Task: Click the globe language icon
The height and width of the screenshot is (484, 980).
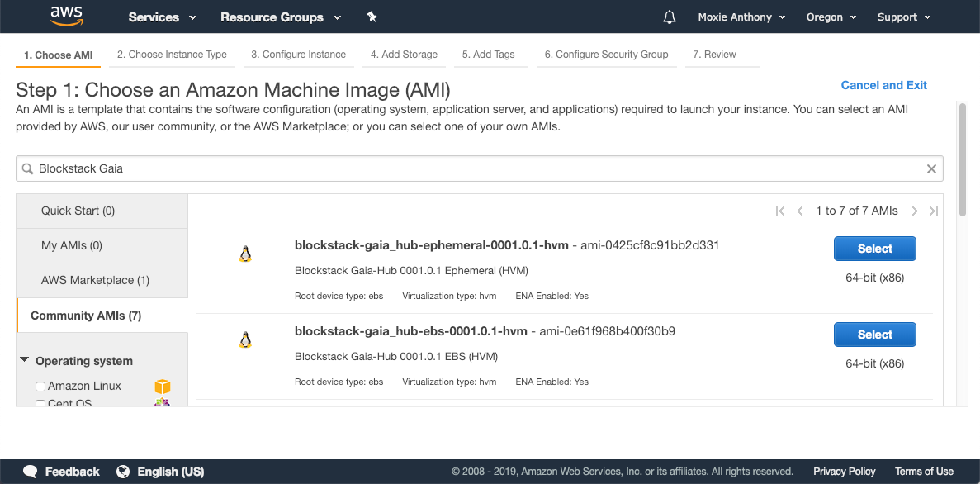Action: pyautogui.click(x=123, y=472)
